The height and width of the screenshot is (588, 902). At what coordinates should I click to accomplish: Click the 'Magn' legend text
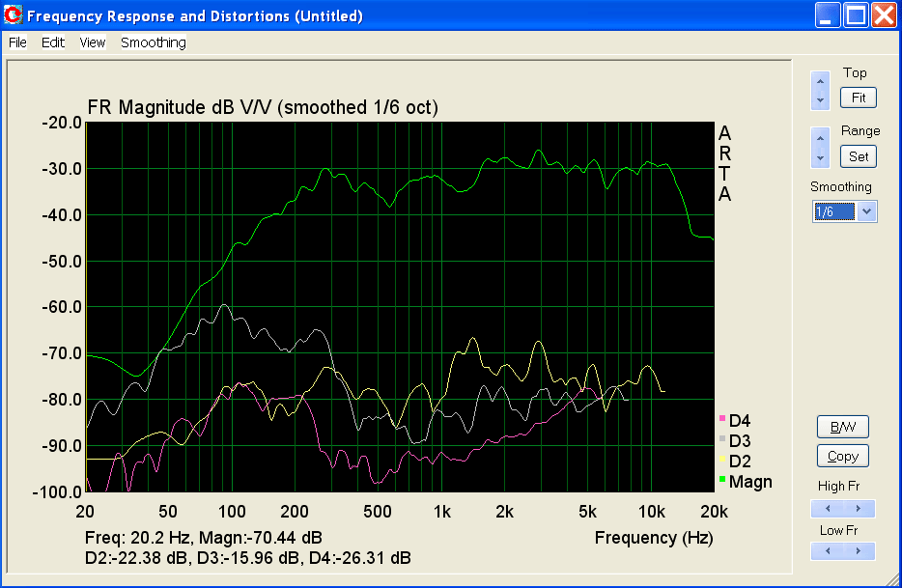(750, 482)
